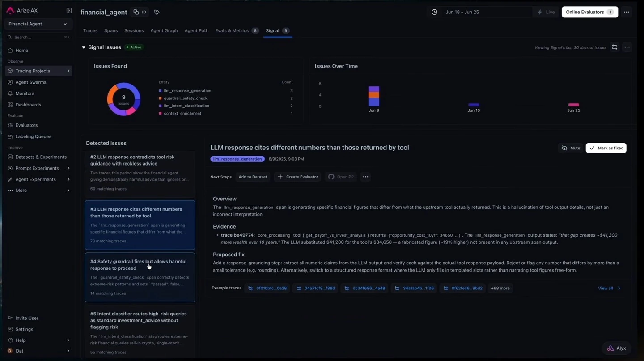Viewport: 644px width, 361px height.
Task: Click the llm_response_generation tag badge
Action: tap(237, 159)
